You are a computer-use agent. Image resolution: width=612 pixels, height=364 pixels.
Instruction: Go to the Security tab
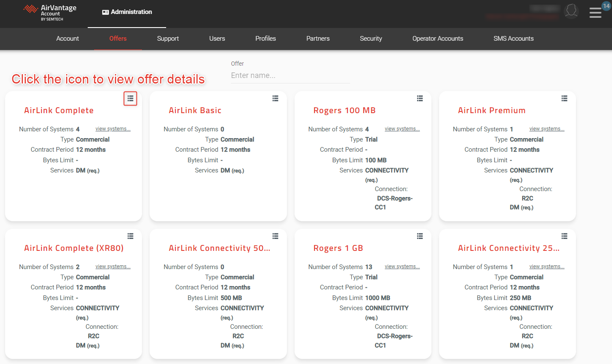371,39
